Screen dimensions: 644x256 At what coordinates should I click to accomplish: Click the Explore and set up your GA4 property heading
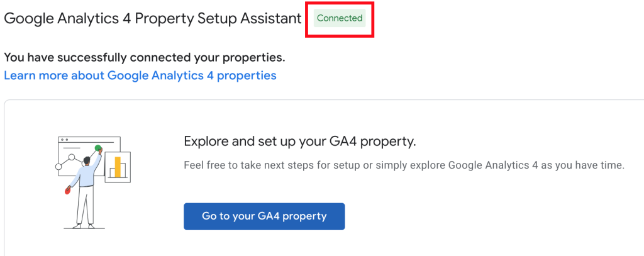pyautogui.click(x=300, y=142)
